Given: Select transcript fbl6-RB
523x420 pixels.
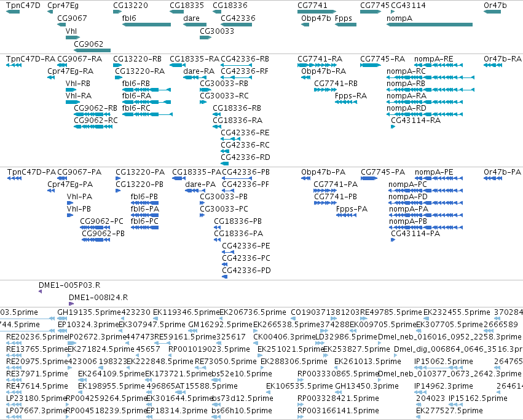Looking at the screenshot, I should point(136,84).
